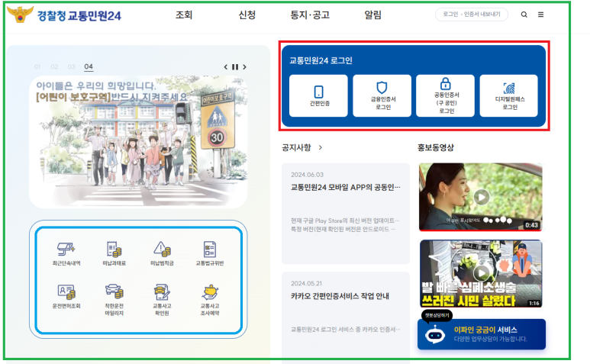The height and width of the screenshot is (364, 590).
Task: Open the 이파인 궁금이 서비스 chatbot banner
Action: [x=482, y=334]
